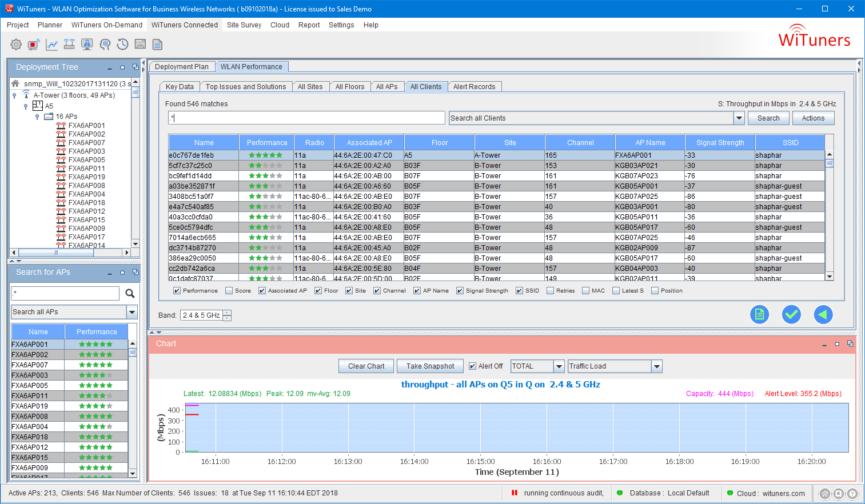Decrease the Band spinner value
This screenshot has width=865, height=504.
pos(227,318)
